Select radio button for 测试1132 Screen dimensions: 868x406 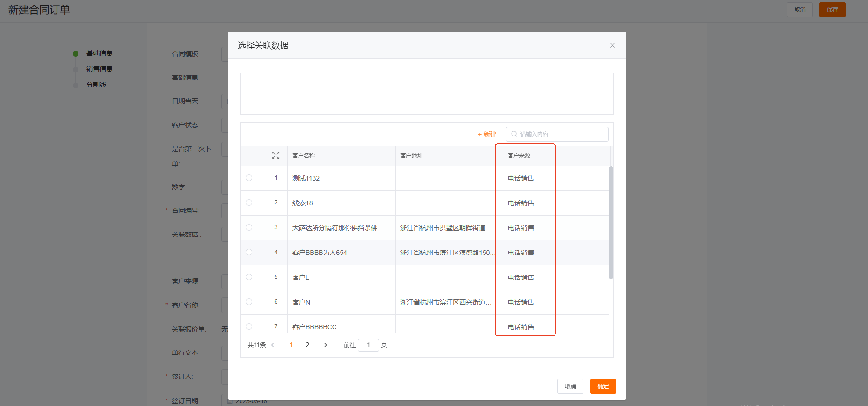pos(249,178)
